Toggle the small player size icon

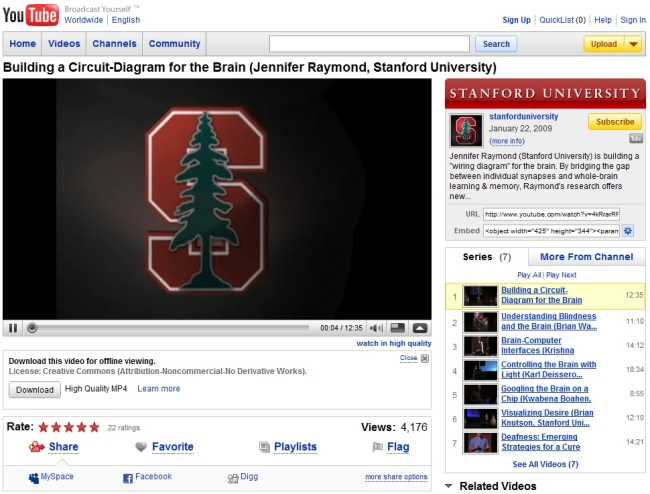[398, 328]
